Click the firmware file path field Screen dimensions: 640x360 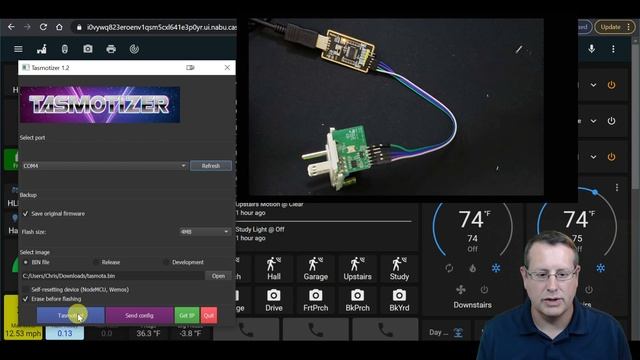[113, 276]
